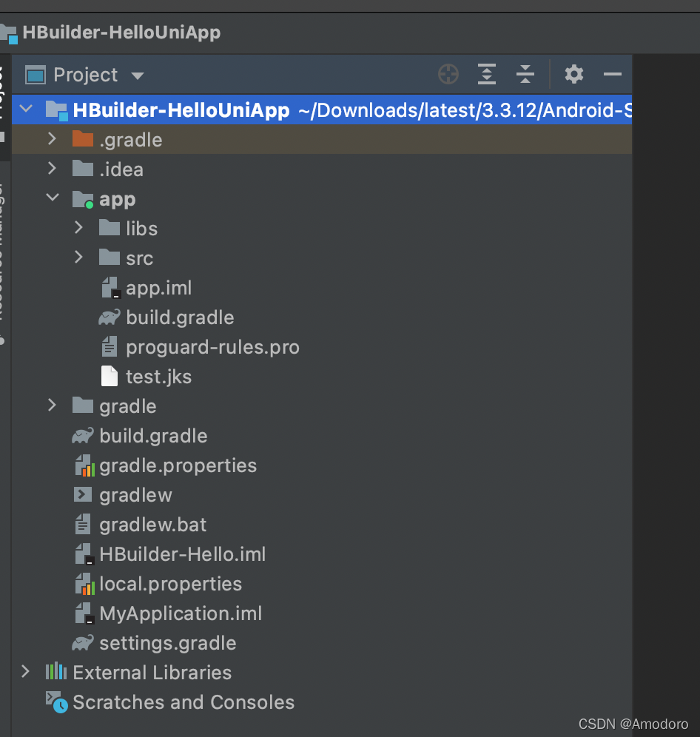Select External Libraries label
The image size is (700, 737).
pyautogui.click(x=152, y=673)
